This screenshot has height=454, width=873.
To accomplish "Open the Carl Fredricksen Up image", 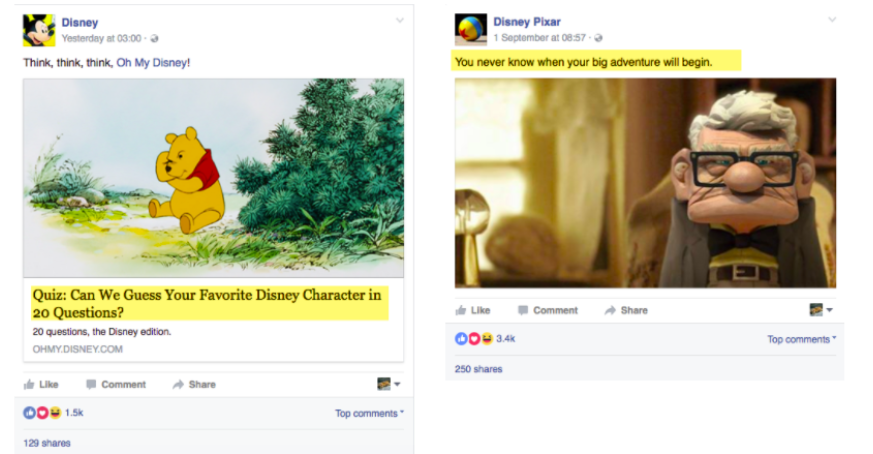I will [x=645, y=183].
